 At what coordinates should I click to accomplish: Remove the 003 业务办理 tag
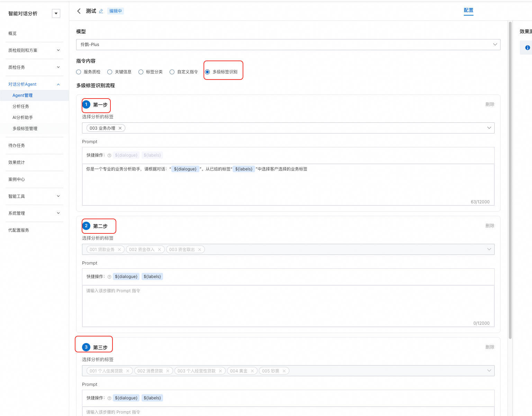point(120,128)
